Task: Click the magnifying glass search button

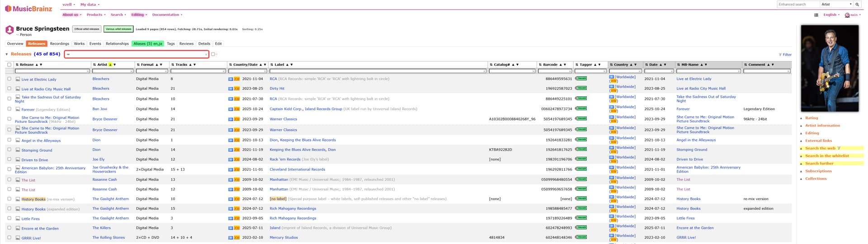Action: click(x=857, y=5)
